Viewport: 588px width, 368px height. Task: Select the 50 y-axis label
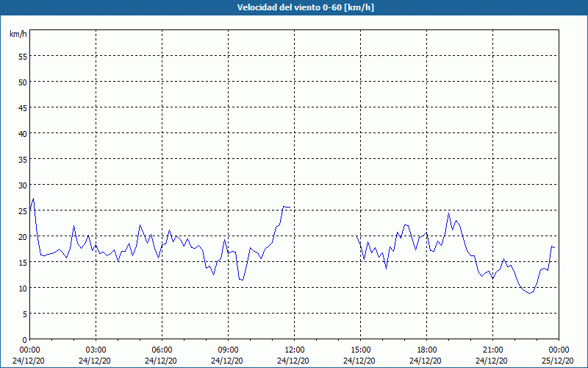click(x=23, y=83)
